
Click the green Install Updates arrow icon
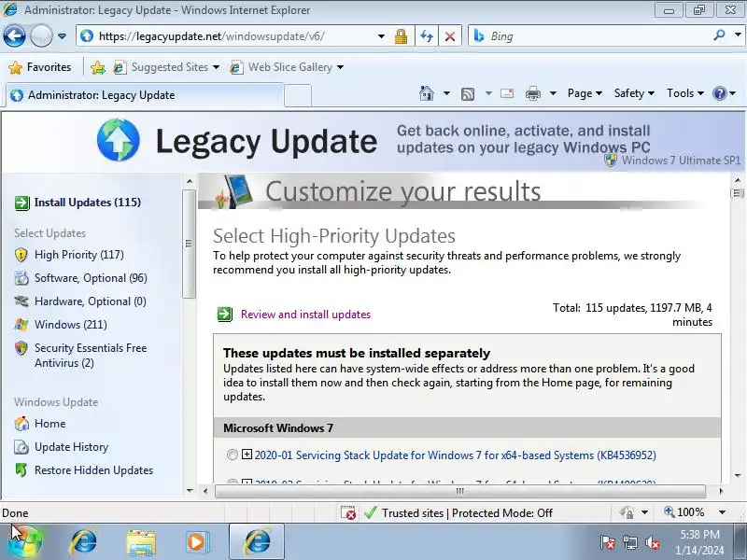(x=21, y=203)
